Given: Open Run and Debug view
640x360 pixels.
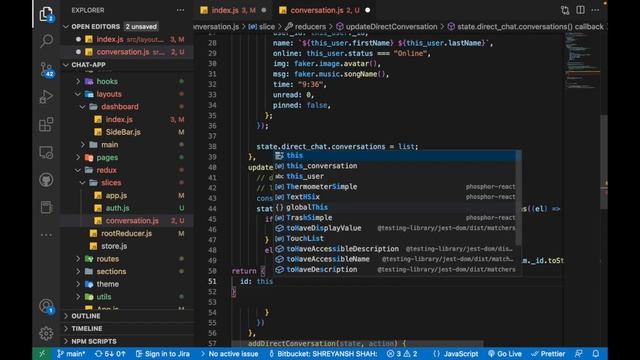Looking at the screenshot, I should [x=46, y=97].
